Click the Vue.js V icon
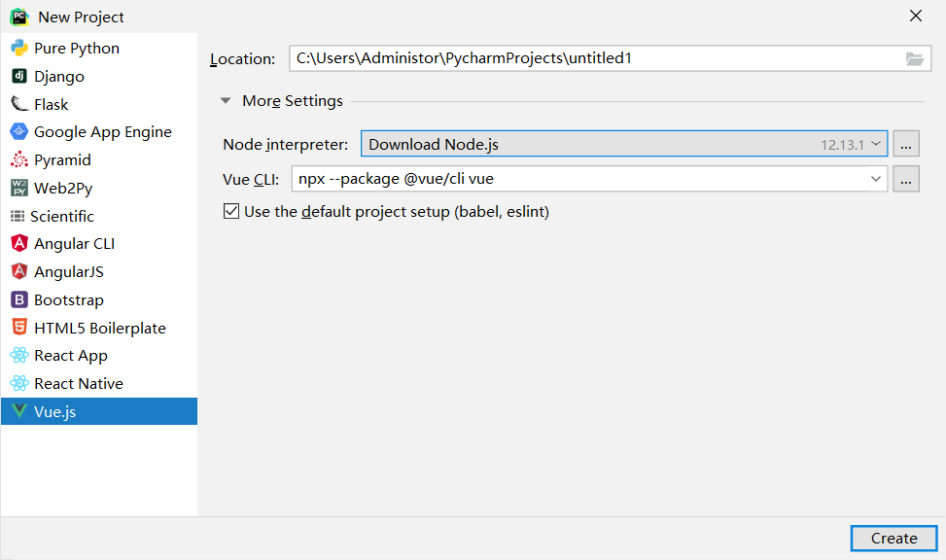This screenshot has width=946, height=560. (19, 411)
